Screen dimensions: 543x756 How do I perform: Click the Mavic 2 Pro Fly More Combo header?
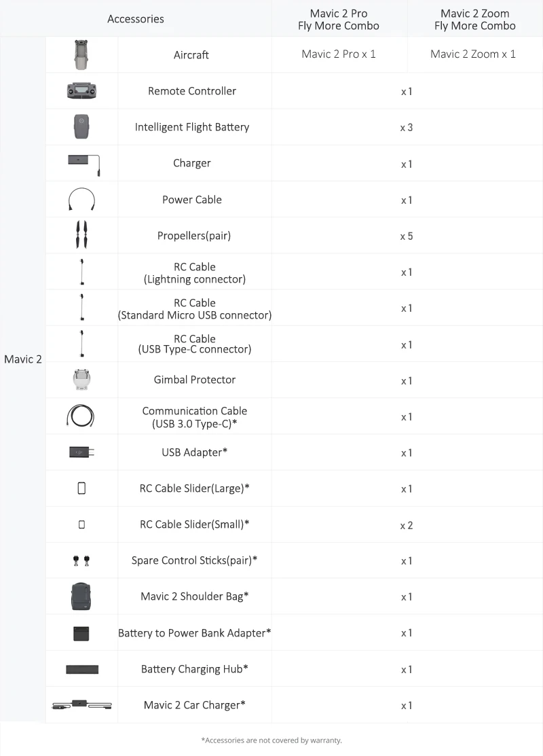point(339,19)
